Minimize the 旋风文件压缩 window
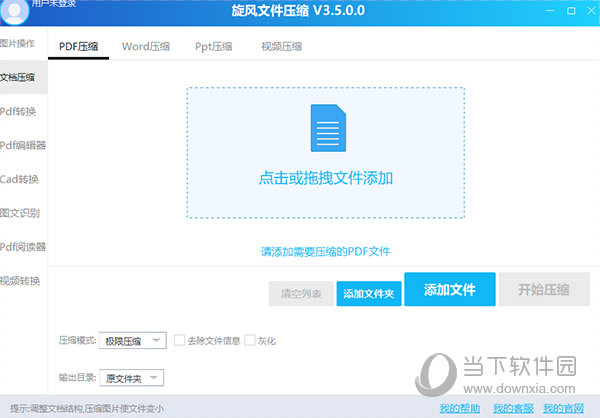The width and height of the screenshot is (600, 418). (x=550, y=11)
